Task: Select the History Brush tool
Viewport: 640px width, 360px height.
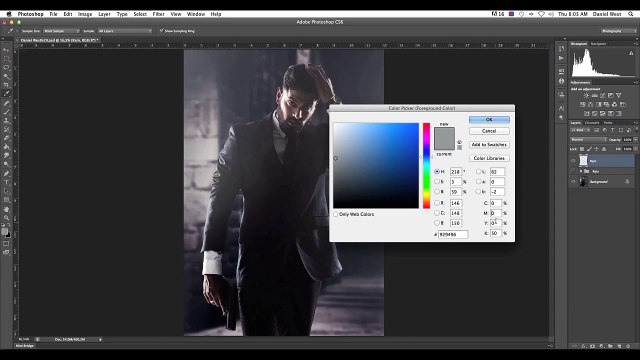Action: [6, 129]
